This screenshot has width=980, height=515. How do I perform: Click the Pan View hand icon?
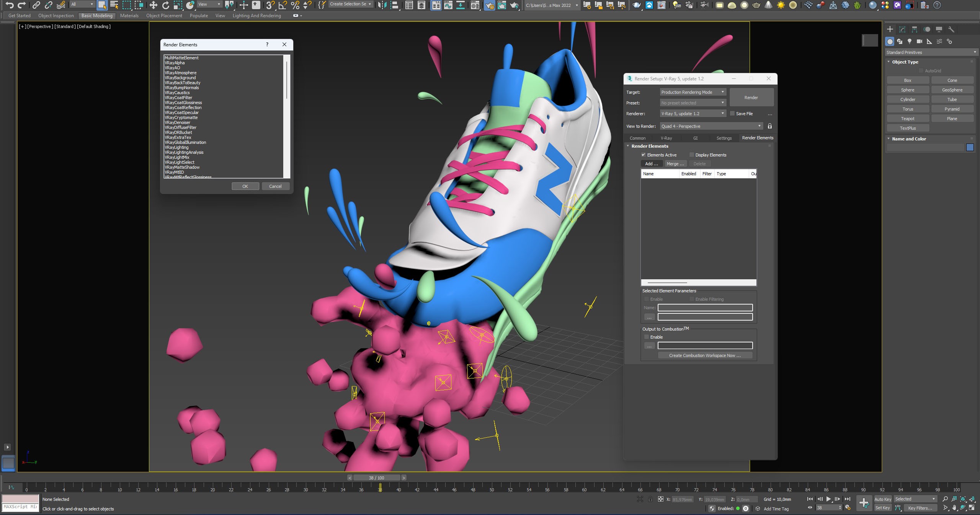tap(954, 508)
